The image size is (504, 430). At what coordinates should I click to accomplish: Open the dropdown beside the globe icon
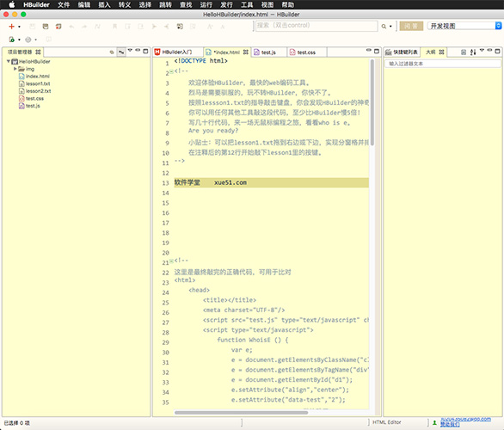35,40
